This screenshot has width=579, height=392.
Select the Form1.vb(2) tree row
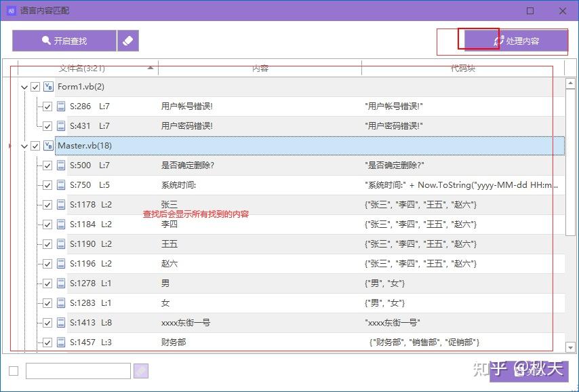point(309,87)
